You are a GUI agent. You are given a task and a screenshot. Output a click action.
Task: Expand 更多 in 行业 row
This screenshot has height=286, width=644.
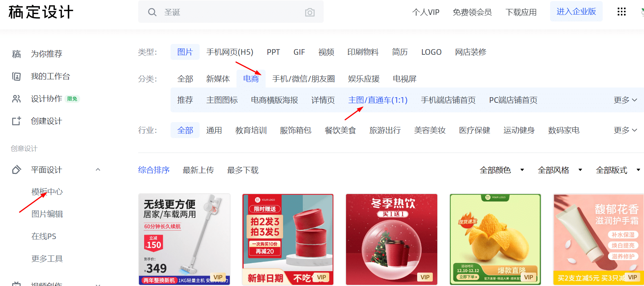625,130
